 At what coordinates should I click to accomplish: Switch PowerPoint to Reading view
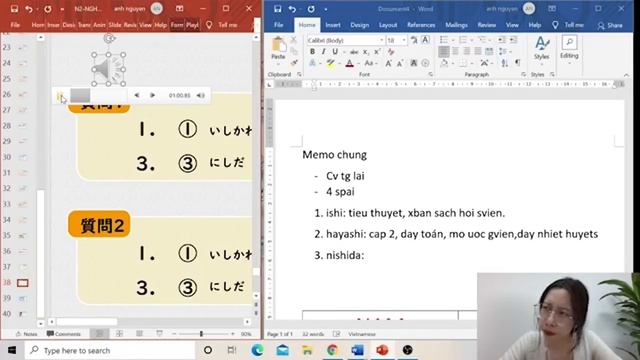tap(139, 333)
